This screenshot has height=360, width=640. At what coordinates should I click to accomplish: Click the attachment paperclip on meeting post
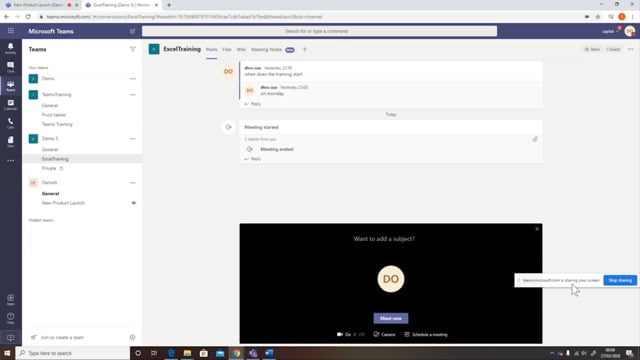pos(535,139)
